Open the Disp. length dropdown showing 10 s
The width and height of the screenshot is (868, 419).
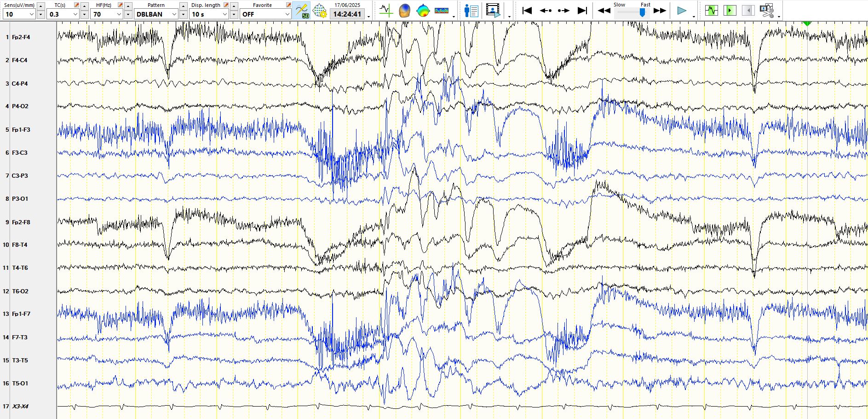(x=209, y=14)
